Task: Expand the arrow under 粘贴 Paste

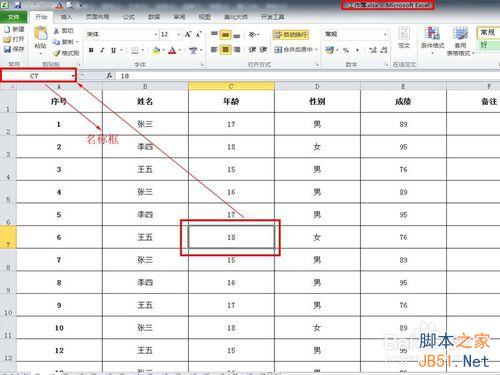Action: (x=41, y=53)
